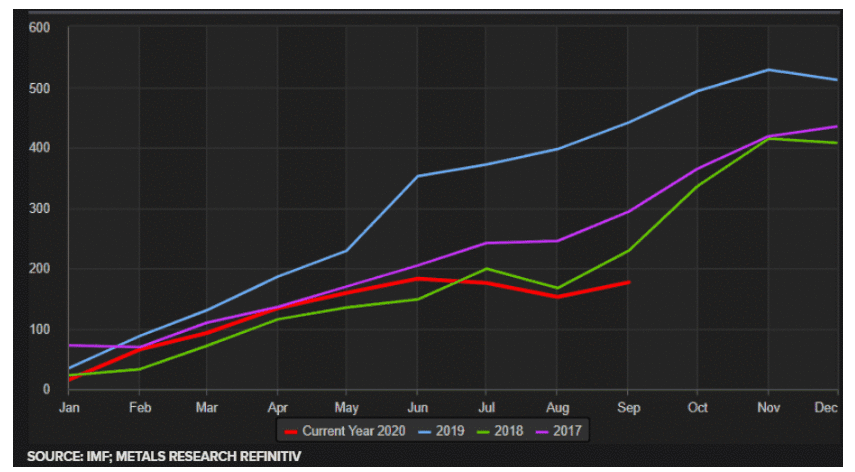The height and width of the screenshot is (472, 855).
Task: Click the Sep x-axis label
Action: (627, 407)
